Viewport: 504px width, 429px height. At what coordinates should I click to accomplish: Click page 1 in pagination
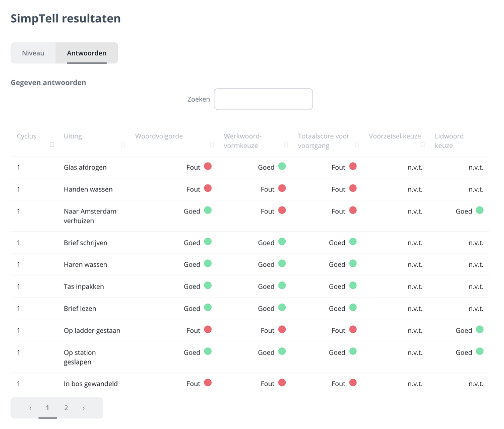[x=48, y=408]
